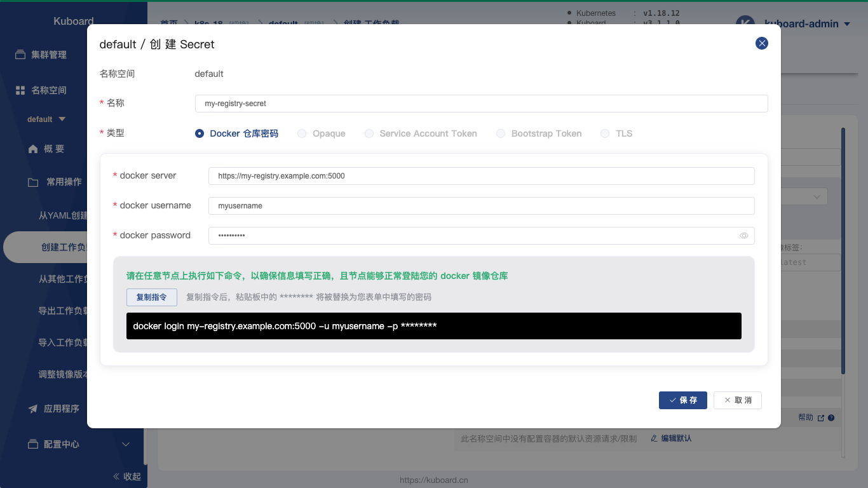868x488 pixels.
Task: Open 从YAML创建 menu item
Action: (63, 215)
